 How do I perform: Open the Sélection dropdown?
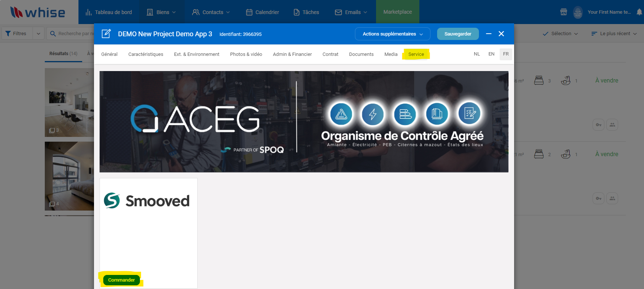tap(560, 33)
